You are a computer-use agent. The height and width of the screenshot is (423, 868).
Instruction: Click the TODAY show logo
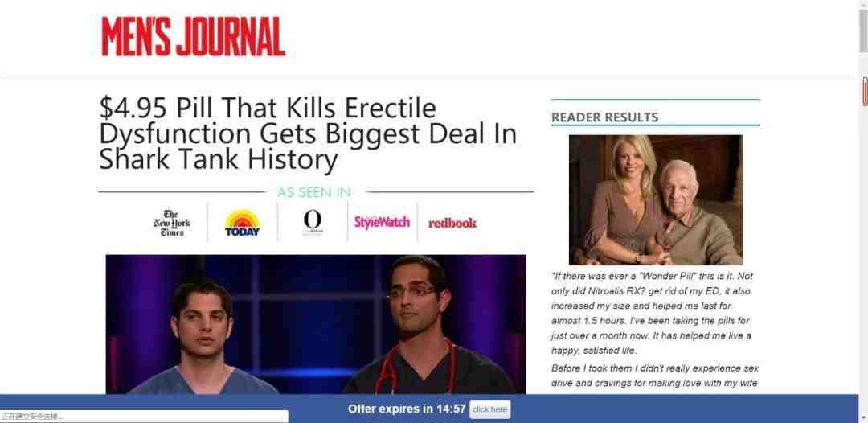tap(243, 223)
